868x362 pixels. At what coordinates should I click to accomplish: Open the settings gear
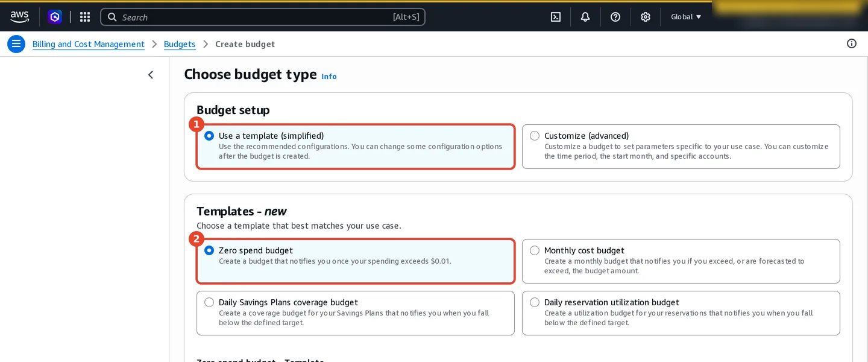point(646,17)
